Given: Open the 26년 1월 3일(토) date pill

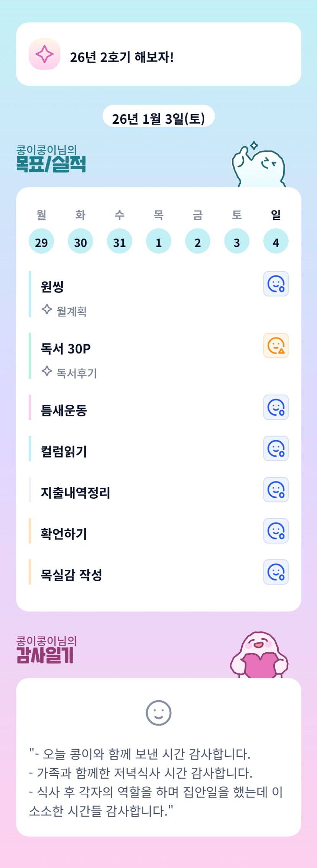Looking at the screenshot, I should pos(158,118).
